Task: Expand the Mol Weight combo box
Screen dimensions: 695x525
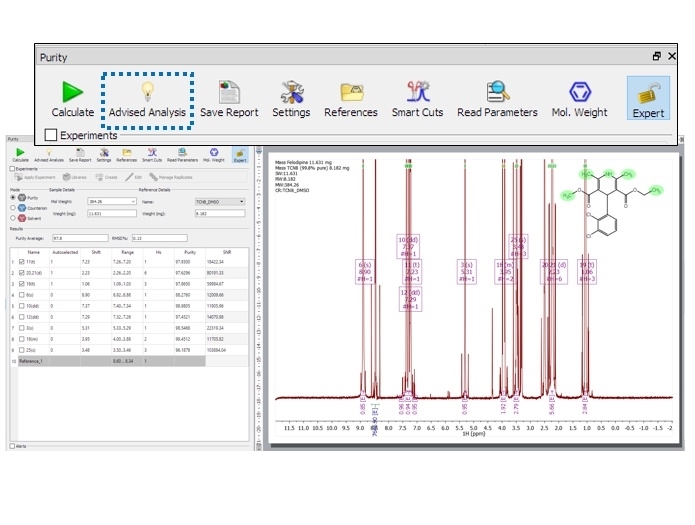Action: click(x=132, y=201)
